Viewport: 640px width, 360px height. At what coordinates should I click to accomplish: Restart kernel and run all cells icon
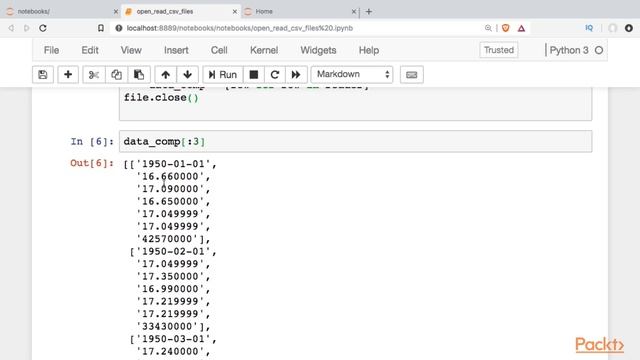click(x=296, y=75)
